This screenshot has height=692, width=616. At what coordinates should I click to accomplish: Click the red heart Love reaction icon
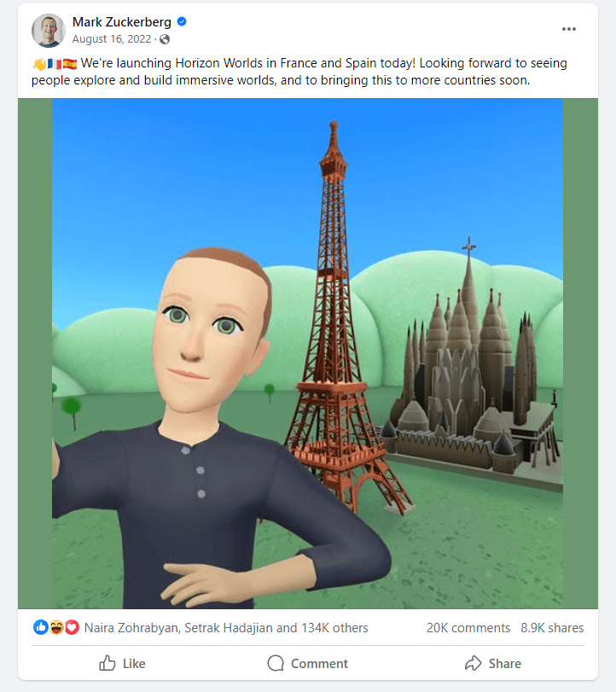[72, 627]
